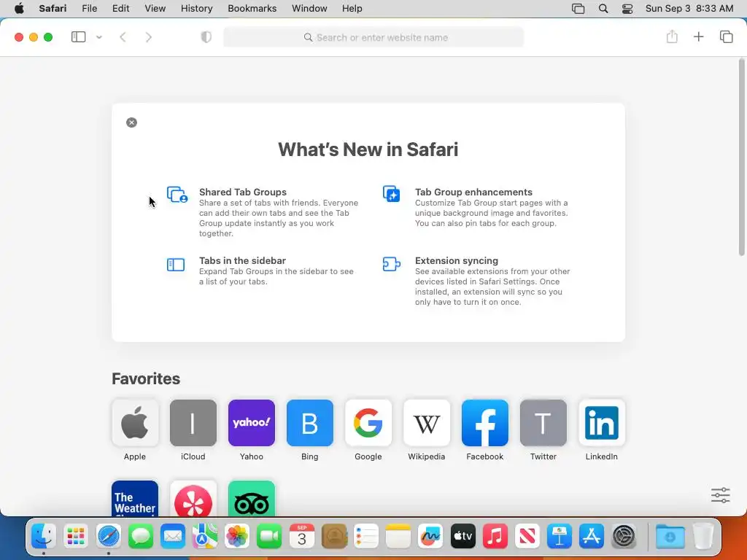
Task: Click the vertical page scrollbar
Action: click(741, 157)
